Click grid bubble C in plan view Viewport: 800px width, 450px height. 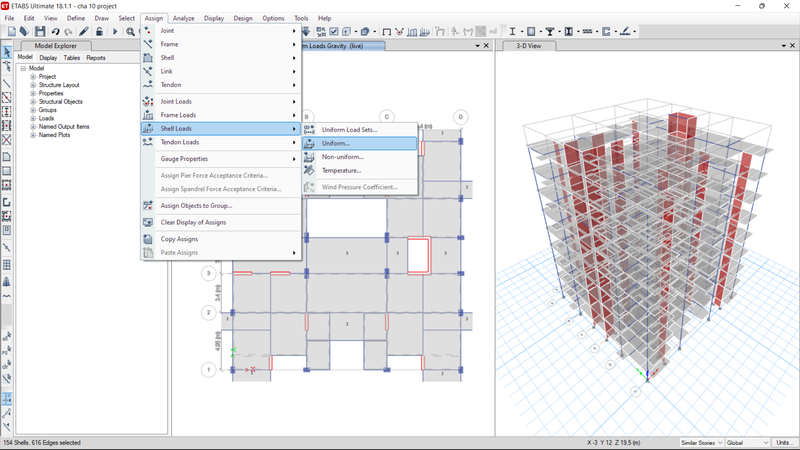[387, 117]
